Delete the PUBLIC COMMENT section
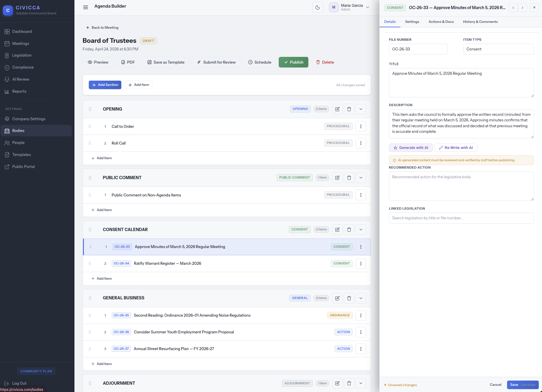Screen dimensions: 542x392 click(x=349, y=177)
